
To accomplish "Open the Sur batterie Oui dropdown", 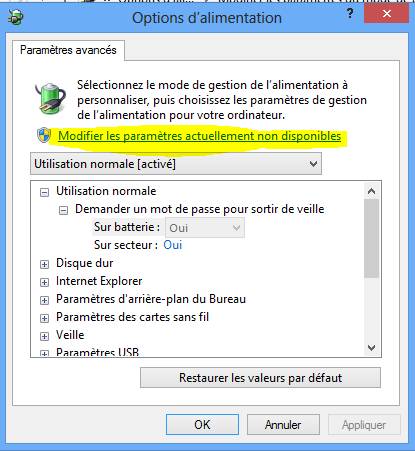I will [x=205, y=228].
